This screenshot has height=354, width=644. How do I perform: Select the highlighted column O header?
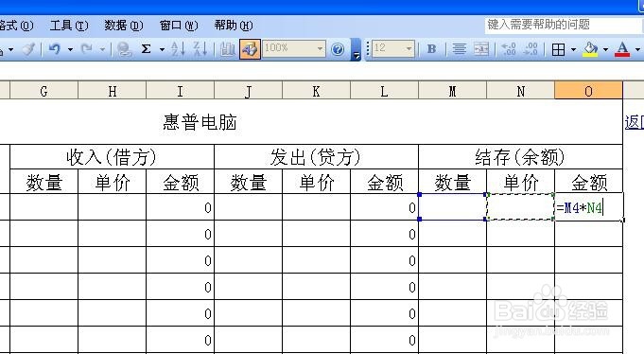pos(588,91)
